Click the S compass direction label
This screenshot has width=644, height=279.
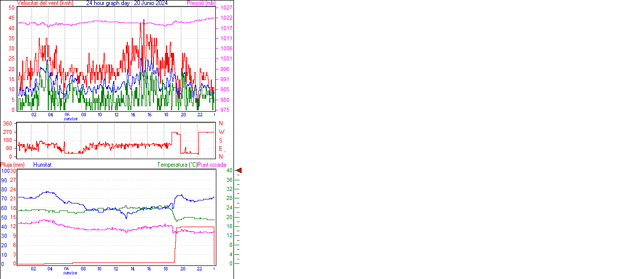(220, 140)
